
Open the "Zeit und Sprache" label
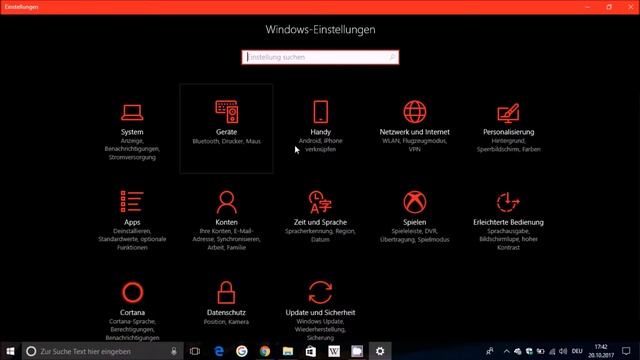click(320, 222)
